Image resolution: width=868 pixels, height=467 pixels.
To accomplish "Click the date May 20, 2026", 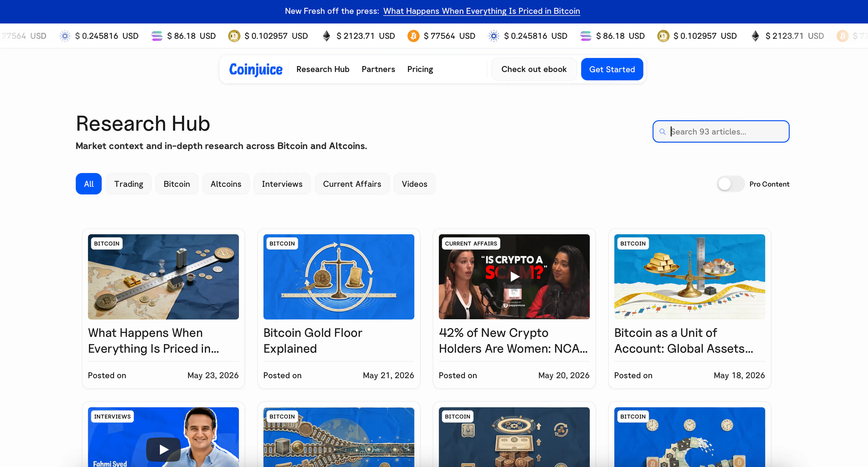I will [x=564, y=375].
